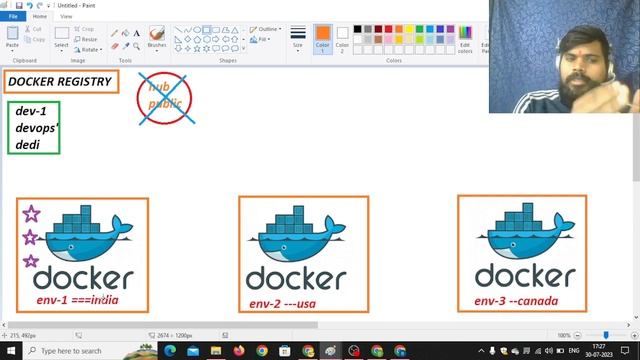Select the Color picker eyedropper tool
This screenshot has height=360, width=640.
point(126,47)
